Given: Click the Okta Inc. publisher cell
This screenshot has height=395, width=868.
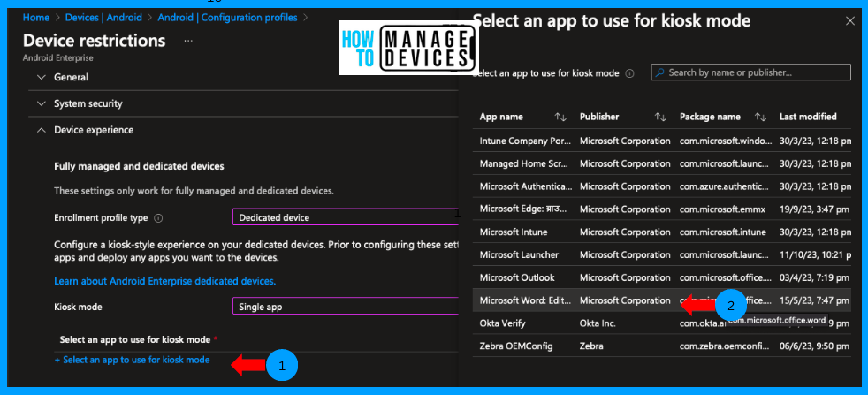Looking at the screenshot, I should (x=598, y=323).
